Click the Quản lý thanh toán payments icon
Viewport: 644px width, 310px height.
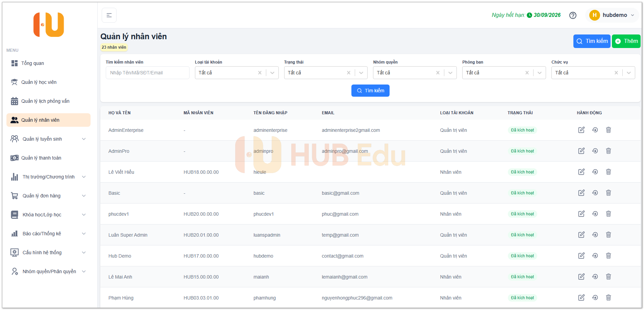click(x=14, y=158)
